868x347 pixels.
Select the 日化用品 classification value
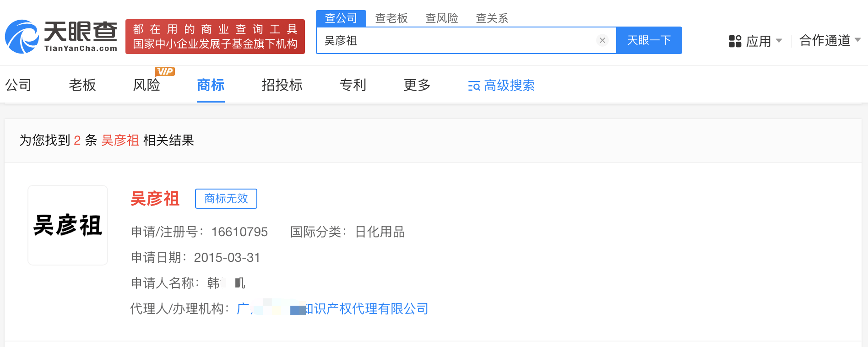pos(380,232)
